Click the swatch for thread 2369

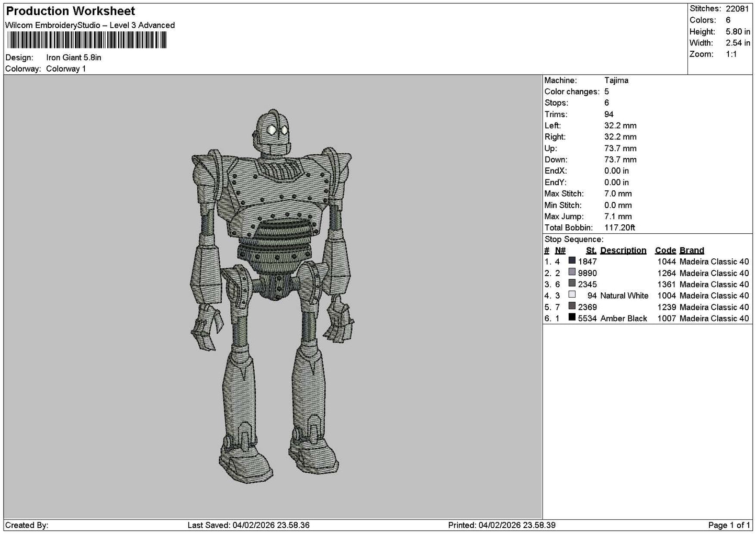click(572, 306)
